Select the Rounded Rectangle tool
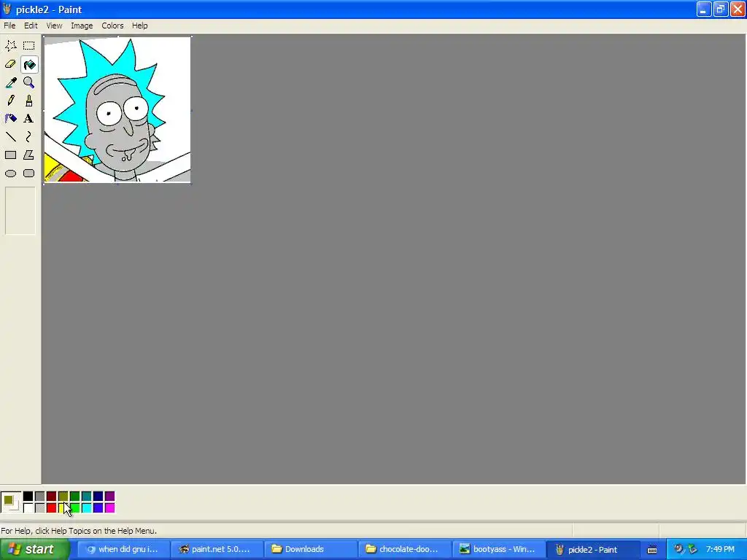 click(28, 174)
